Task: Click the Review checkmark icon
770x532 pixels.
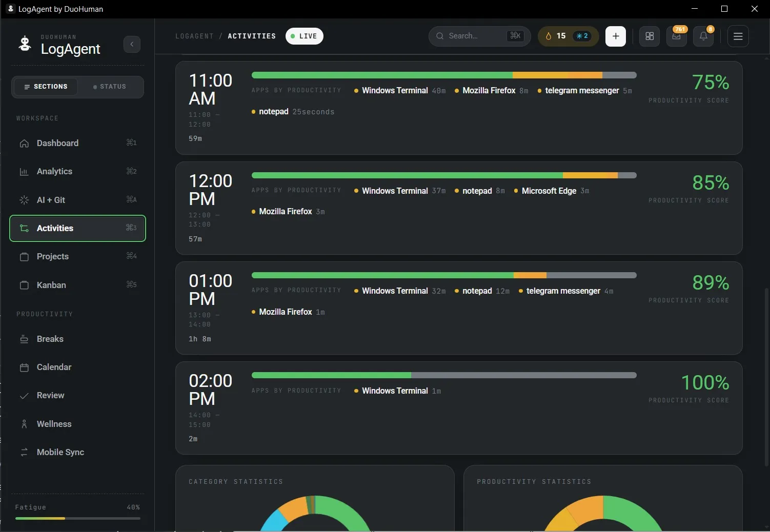Action: (24, 396)
